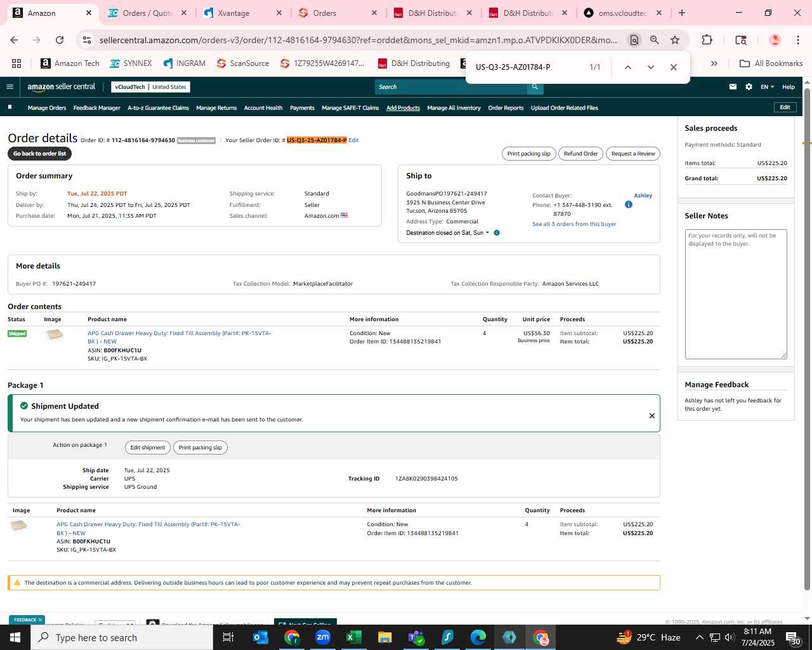
Task: Open Payments menu item
Action: [x=302, y=108]
